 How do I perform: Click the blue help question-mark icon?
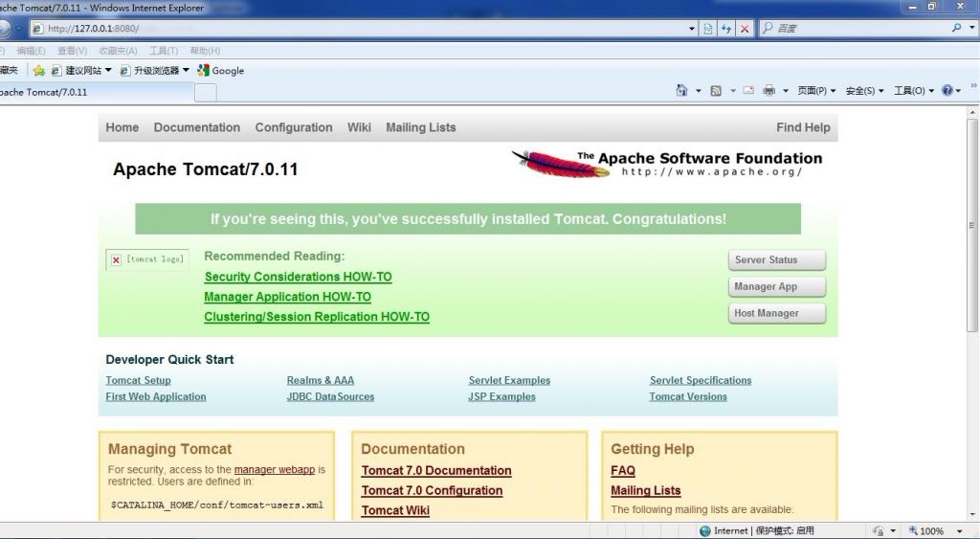pyautogui.click(x=947, y=91)
